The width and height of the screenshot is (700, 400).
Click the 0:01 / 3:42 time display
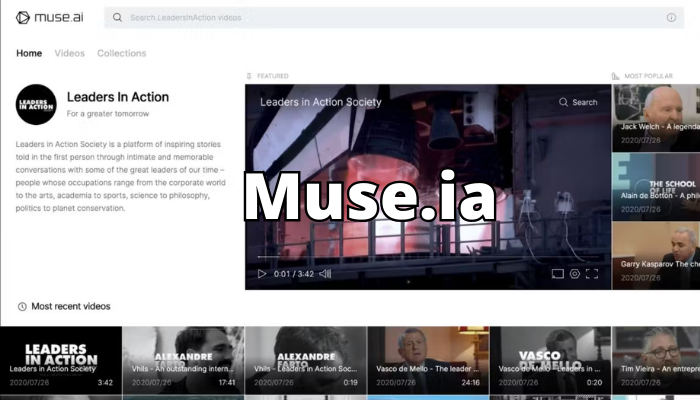click(294, 274)
